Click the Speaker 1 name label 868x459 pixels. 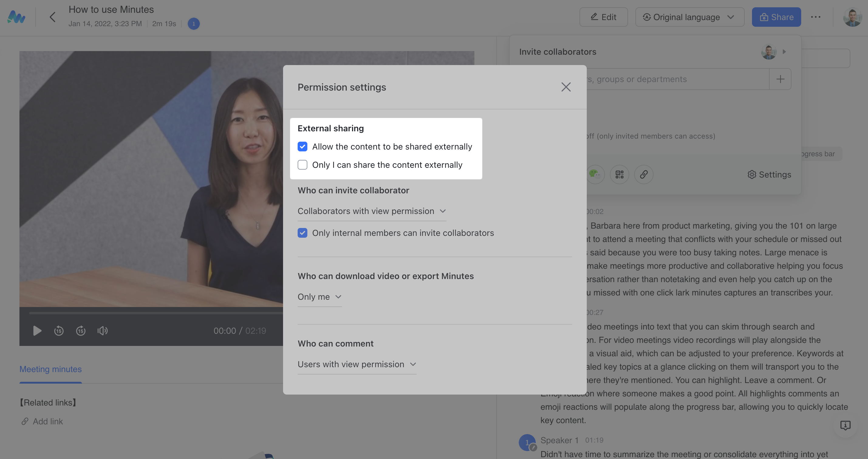click(x=559, y=440)
